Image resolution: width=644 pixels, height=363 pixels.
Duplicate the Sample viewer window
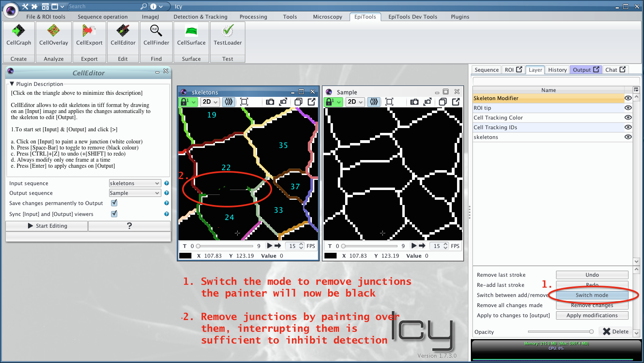coord(442,102)
